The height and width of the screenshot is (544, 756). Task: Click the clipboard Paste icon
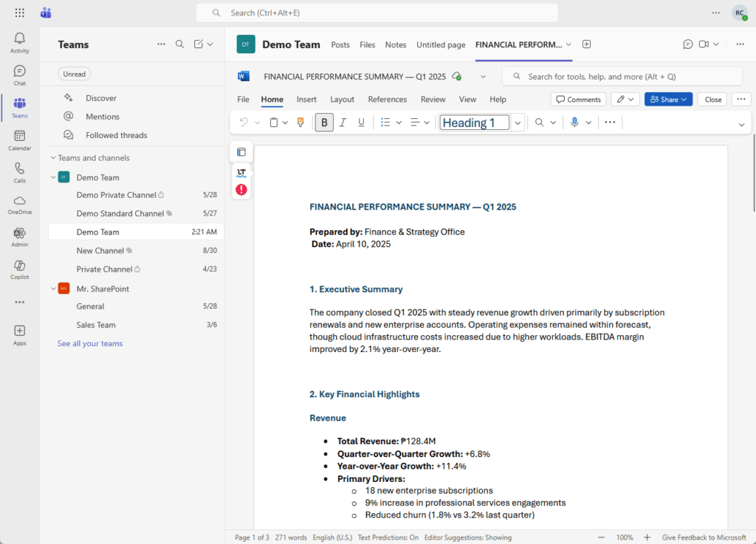click(273, 123)
